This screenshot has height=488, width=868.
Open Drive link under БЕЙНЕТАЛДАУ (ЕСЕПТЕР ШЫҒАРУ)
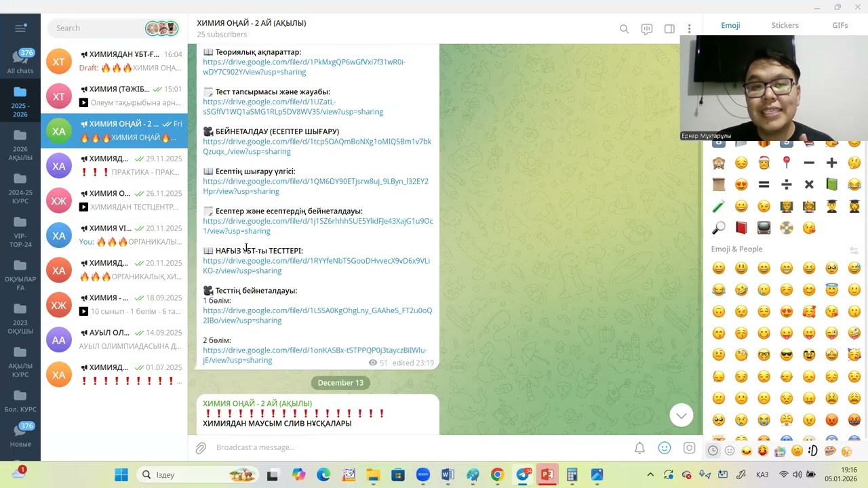[317, 146]
